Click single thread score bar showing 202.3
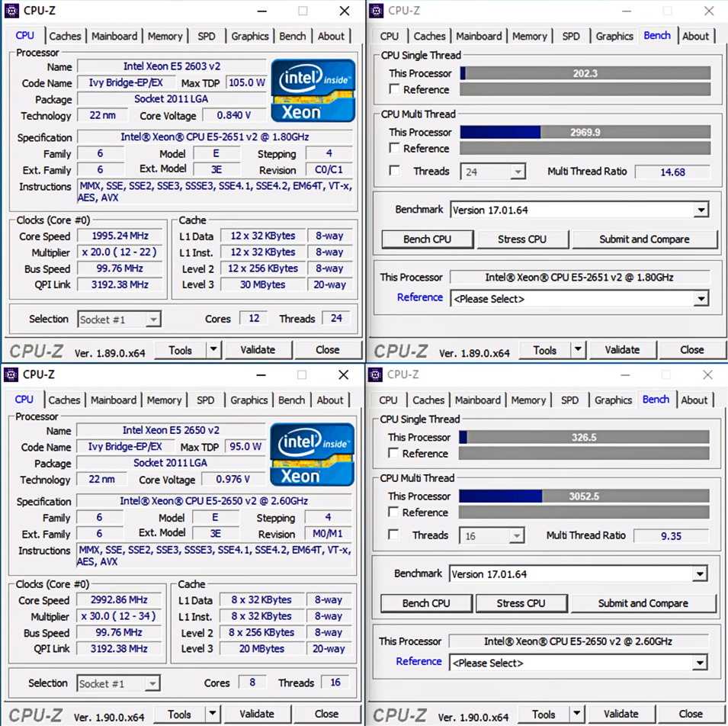Viewport: 728px width, 726px height. [x=585, y=73]
